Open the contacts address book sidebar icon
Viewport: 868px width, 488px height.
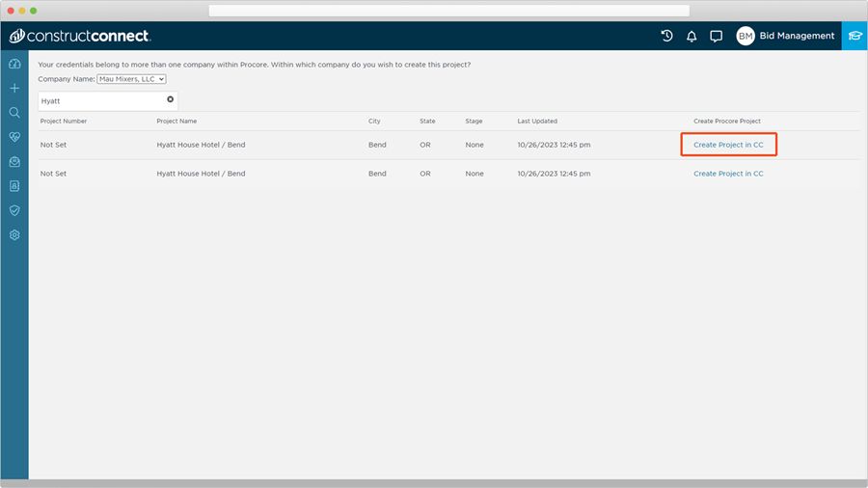pos(14,186)
